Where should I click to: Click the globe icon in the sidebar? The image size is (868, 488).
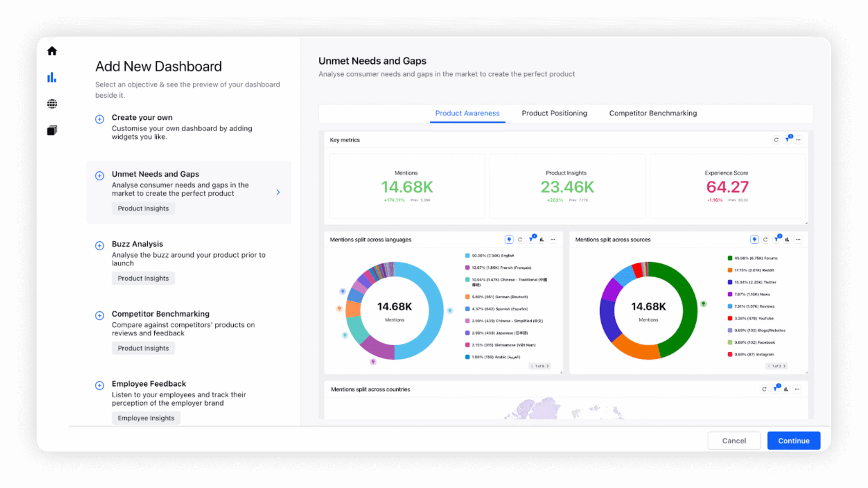(52, 104)
